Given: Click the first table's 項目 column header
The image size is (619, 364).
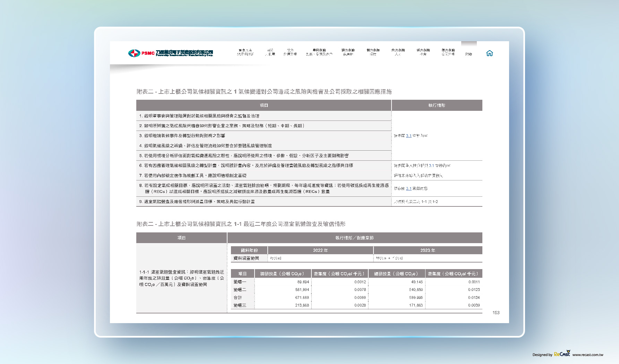Looking at the screenshot, I should (x=264, y=105).
